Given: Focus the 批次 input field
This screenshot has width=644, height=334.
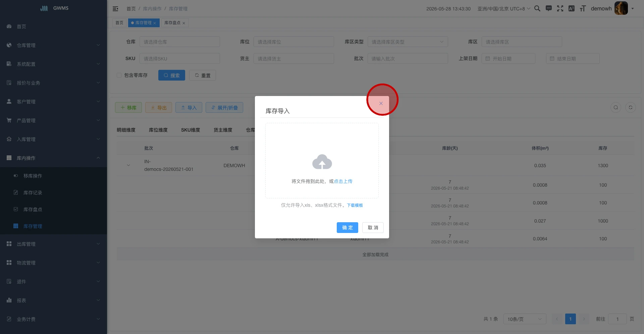Looking at the screenshot, I should click(x=408, y=58).
